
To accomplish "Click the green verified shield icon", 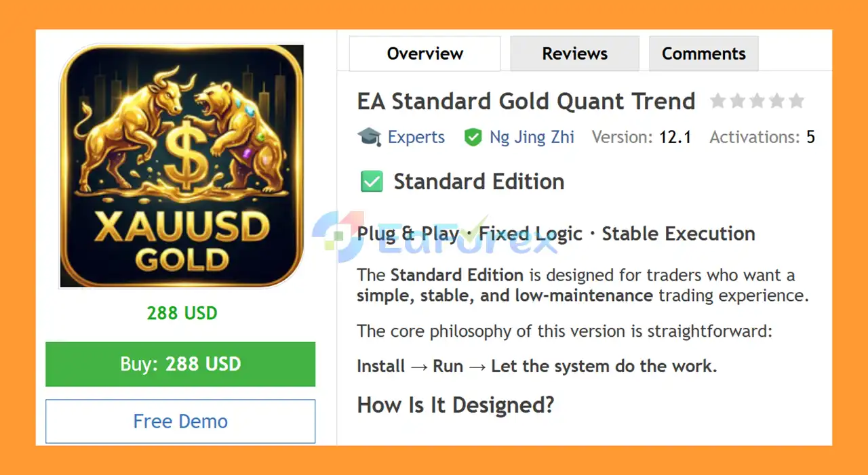I will coord(473,137).
